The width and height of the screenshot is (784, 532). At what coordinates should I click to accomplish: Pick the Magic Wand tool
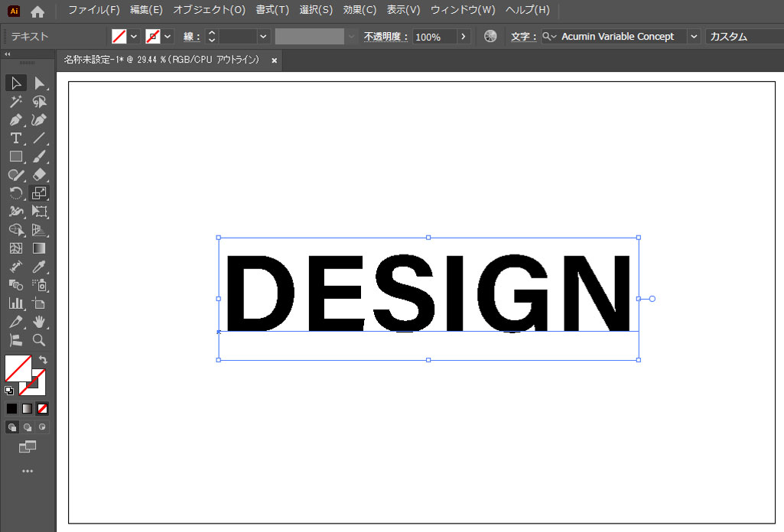click(15, 102)
